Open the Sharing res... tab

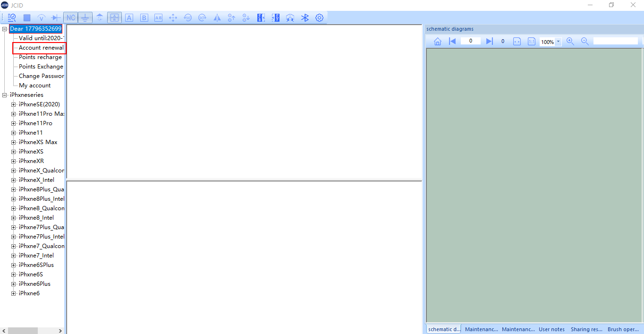586,329
